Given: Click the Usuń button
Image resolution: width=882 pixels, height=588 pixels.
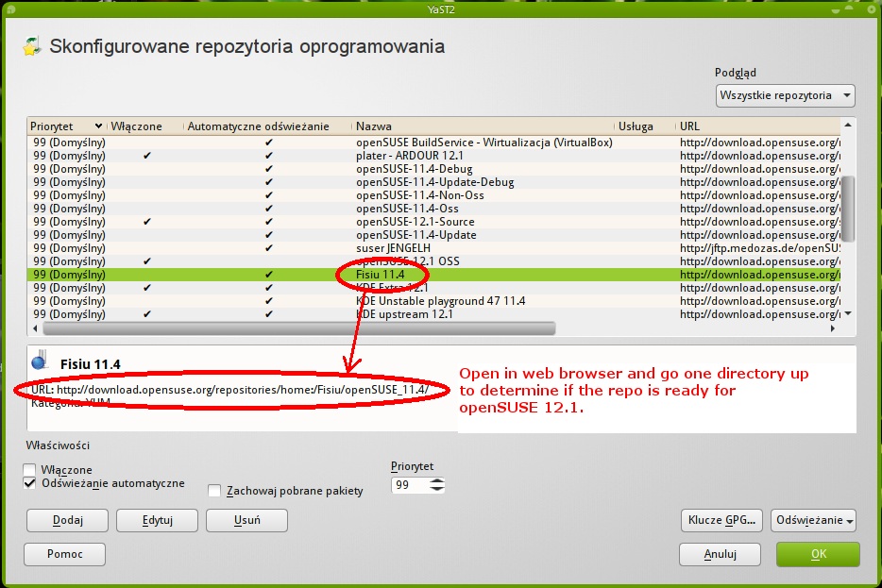Looking at the screenshot, I should click(x=246, y=521).
